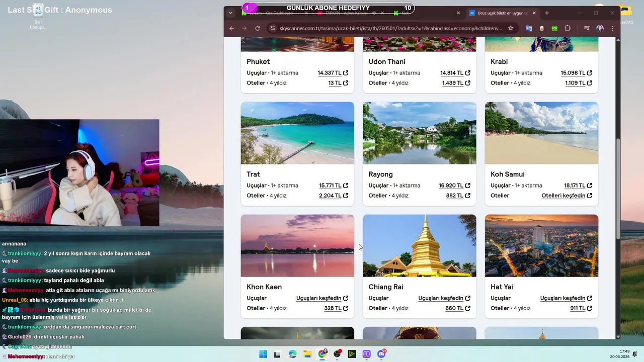Open OBS Studio from the taskbar

pos(337,354)
